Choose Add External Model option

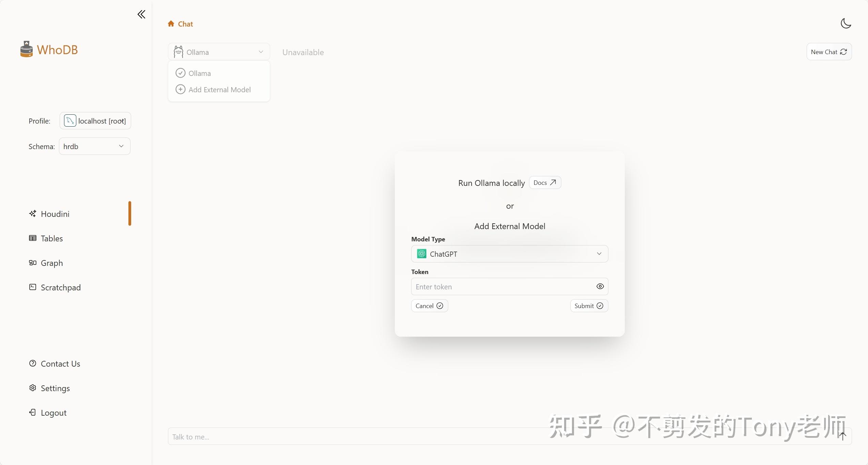point(219,90)
